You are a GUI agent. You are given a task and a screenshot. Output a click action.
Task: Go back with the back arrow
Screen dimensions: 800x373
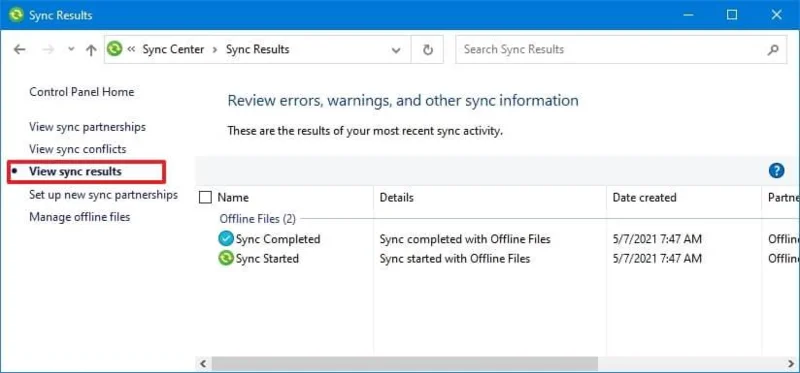pos(19,49)
